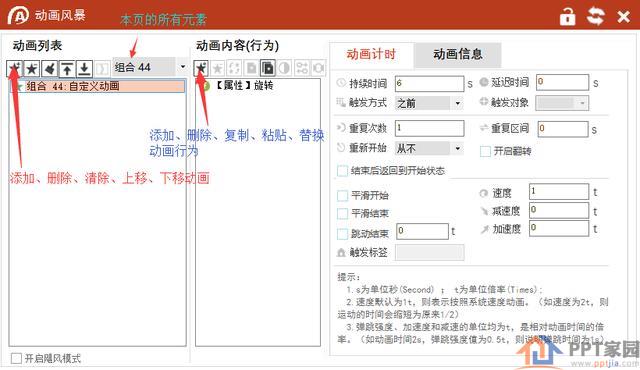The image size is (640, 370).
Task: Click the 加速度 input field
Action: pyautogui.click(x=559, y=228)
